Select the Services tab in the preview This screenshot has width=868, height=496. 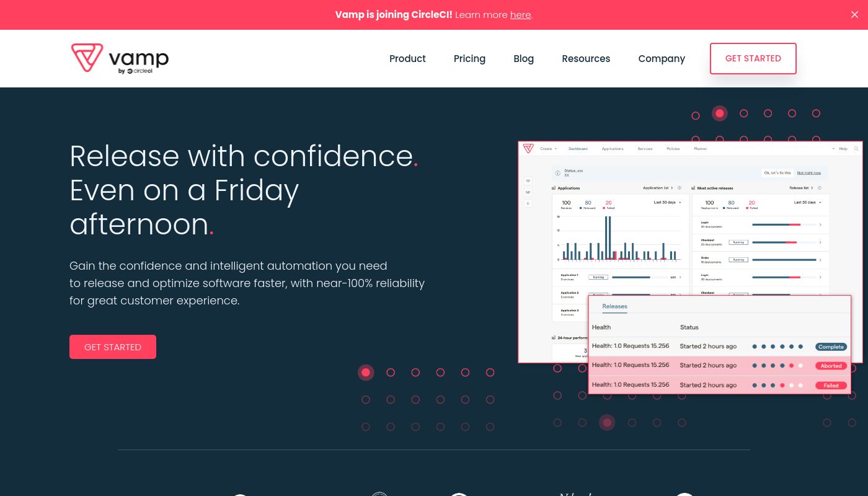645,149
